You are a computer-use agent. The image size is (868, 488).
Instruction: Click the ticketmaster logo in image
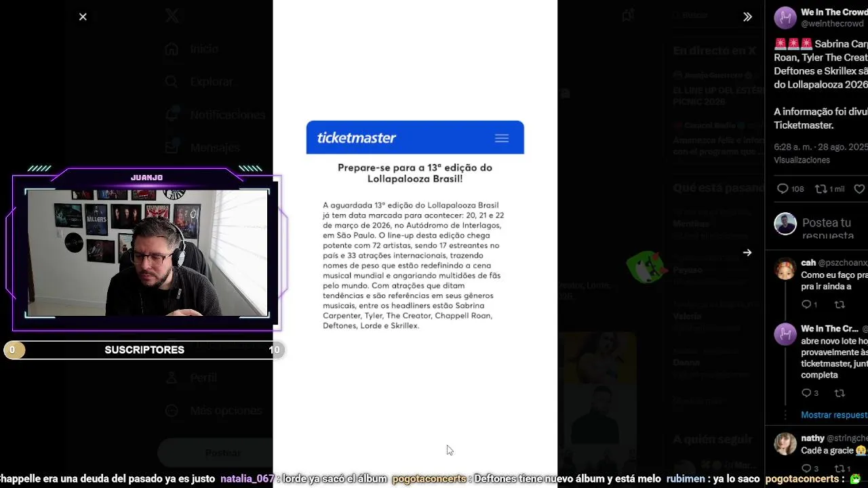point(357,138)
